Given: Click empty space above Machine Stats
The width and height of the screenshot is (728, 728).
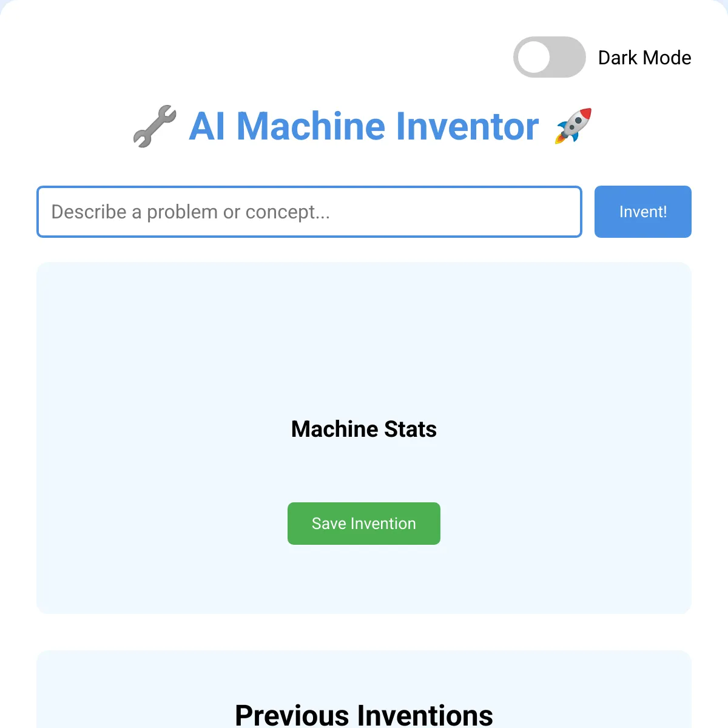Looking at the screenshot, I should pos(364,340).
